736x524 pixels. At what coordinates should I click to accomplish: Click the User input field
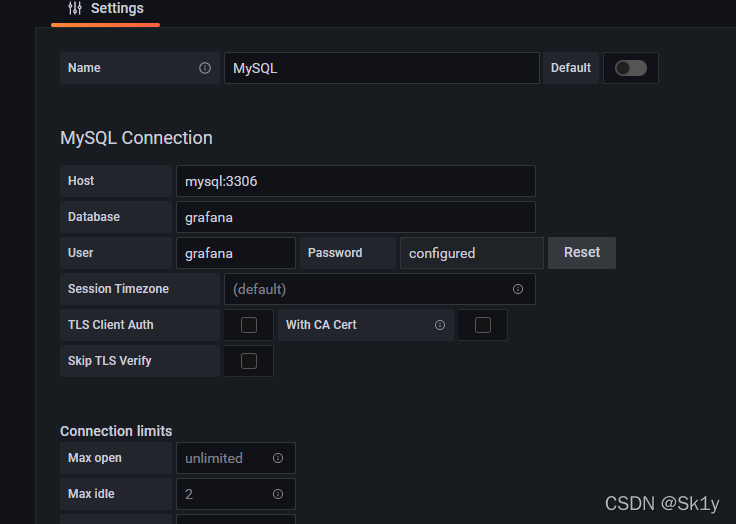coord(235,253)
